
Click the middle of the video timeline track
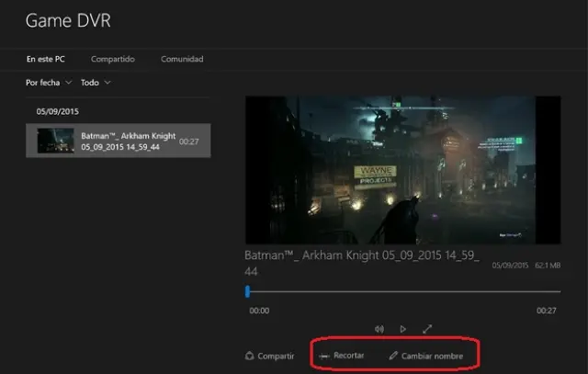[404, 292]
